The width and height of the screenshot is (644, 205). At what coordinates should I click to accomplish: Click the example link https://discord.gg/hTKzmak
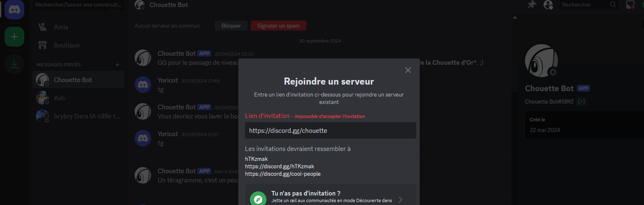tap(280, 166)
